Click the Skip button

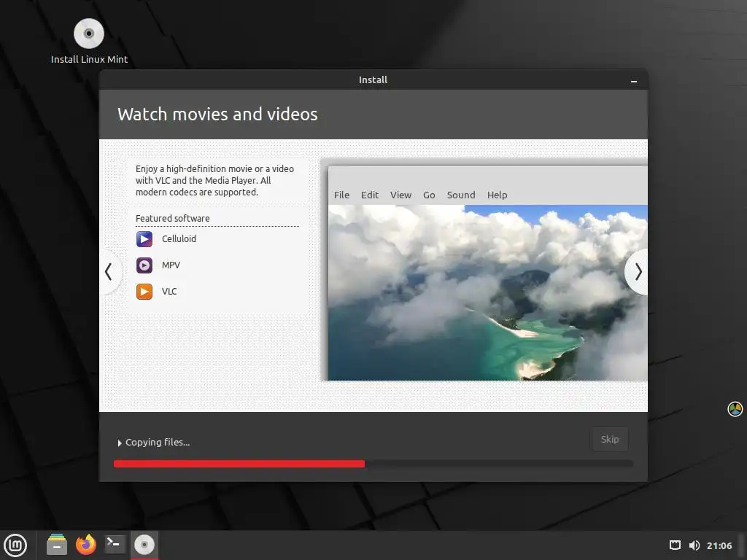(610, 439)
